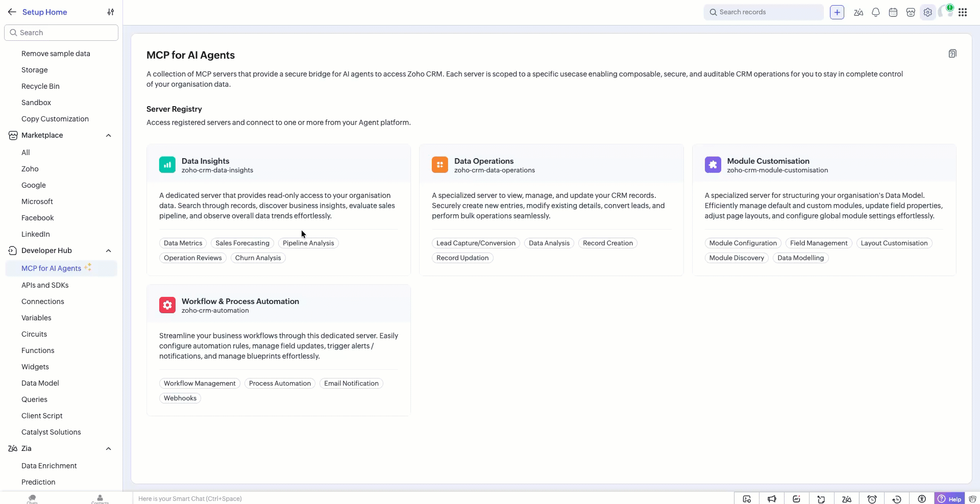Click the Setup Home link

(x=44, y=12)
